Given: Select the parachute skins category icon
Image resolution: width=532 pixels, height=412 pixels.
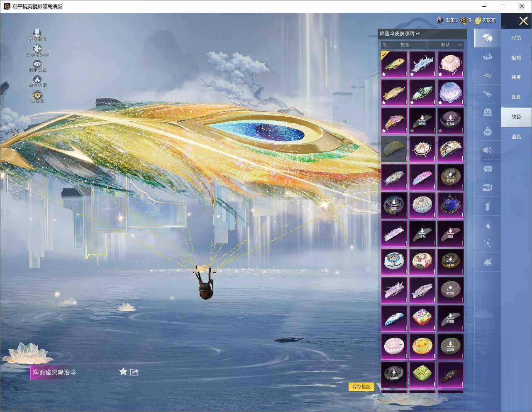Looking at the screenshot, I should tap(488, 38).
